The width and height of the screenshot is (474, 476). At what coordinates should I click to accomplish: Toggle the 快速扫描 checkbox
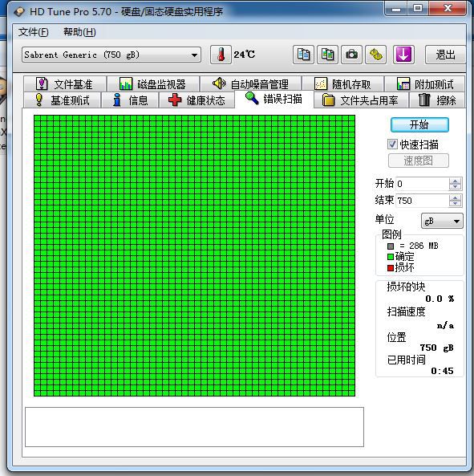click(392, 144)
